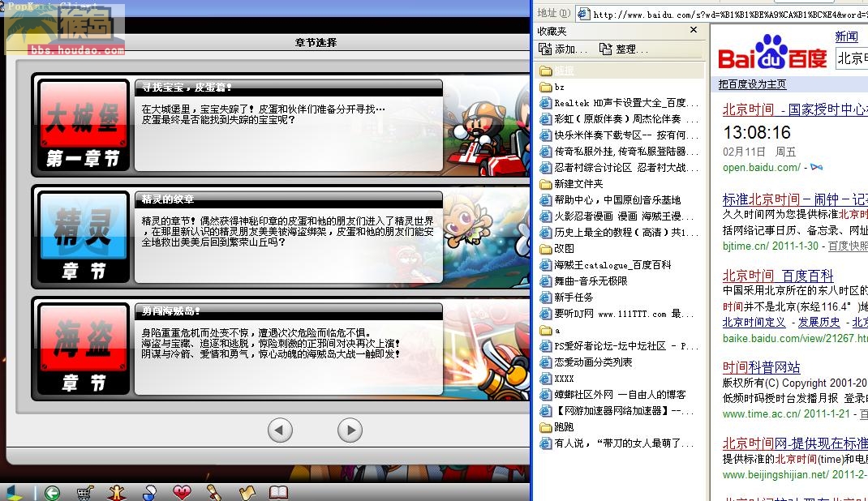868x501 pixels.
Task: Select the 大城堡 第一章节 chapter badge
Action: [x=83, y=125]
